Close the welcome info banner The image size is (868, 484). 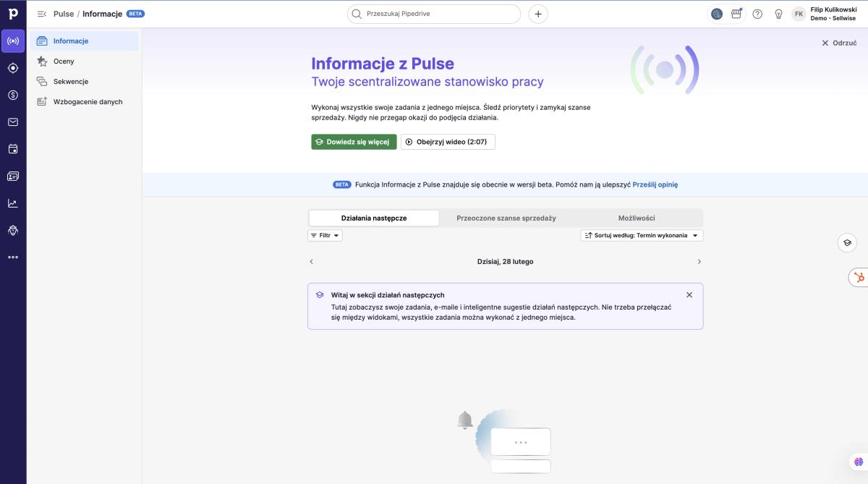tap(689, 294)
